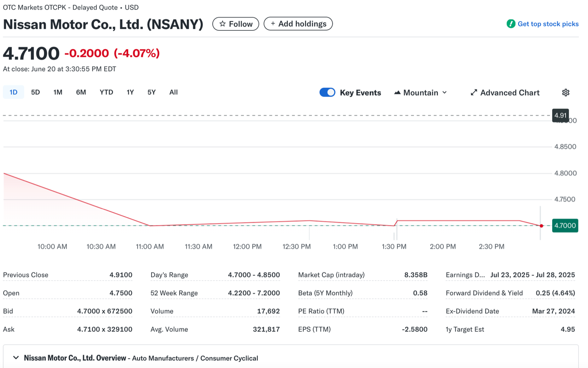Screen dimensions: 588x368
Task: Click the current price 4.7100
Action: (31, 53)
